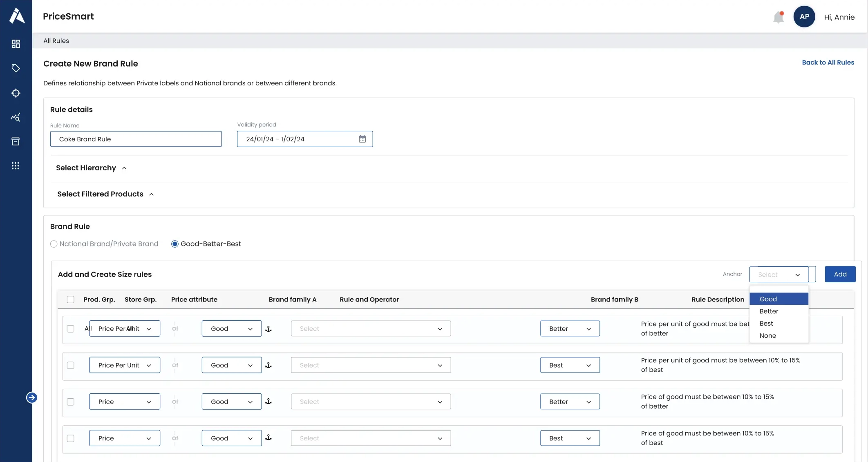Viewport: 868px width, 462px height.
Task: Expand the sidebar with the arrow button
Action: click(x=31, y=397)
